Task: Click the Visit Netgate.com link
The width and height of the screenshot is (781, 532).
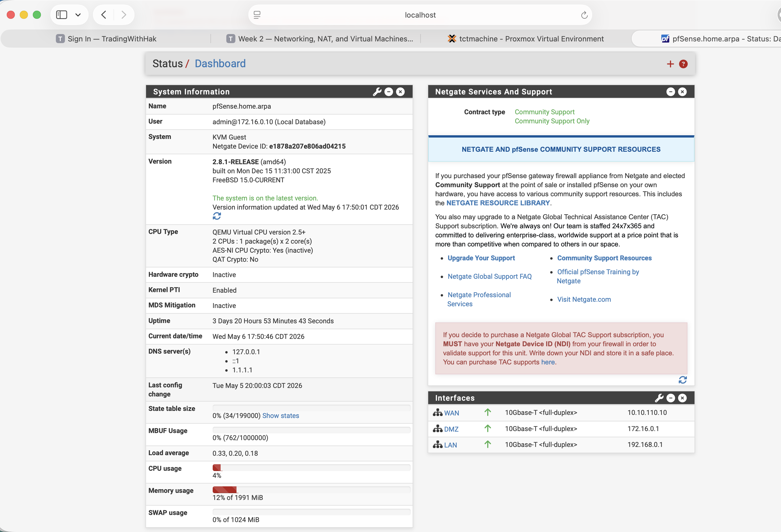Action: pyautogui.click(x=584, y=299)
